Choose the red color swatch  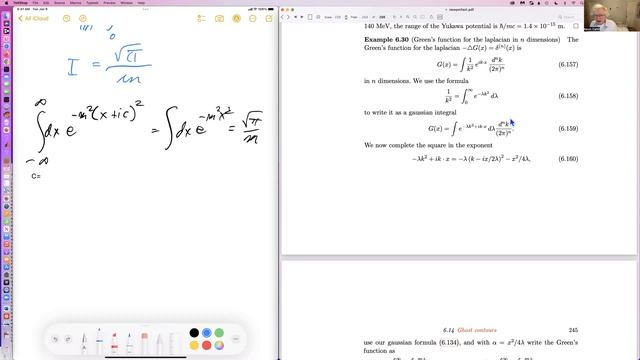(207, 346)
